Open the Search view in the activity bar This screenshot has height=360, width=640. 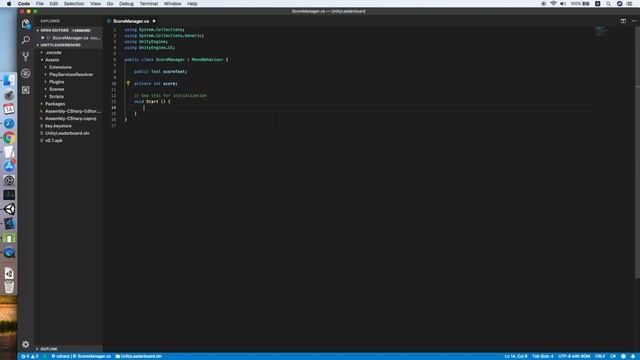tap(26, 40)
